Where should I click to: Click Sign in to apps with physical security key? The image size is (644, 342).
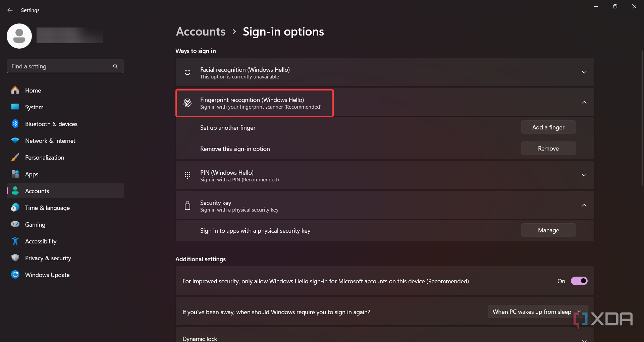[x=255, y=230]
